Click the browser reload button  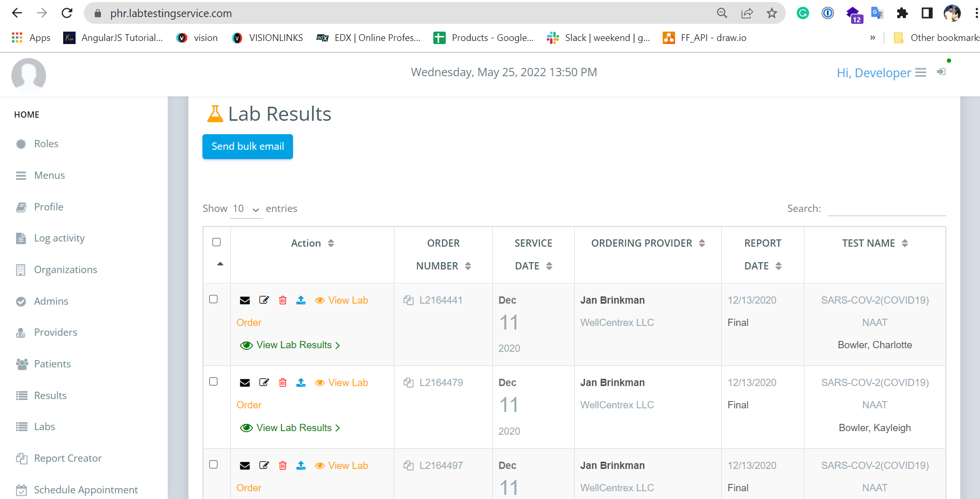click(67, 13)
